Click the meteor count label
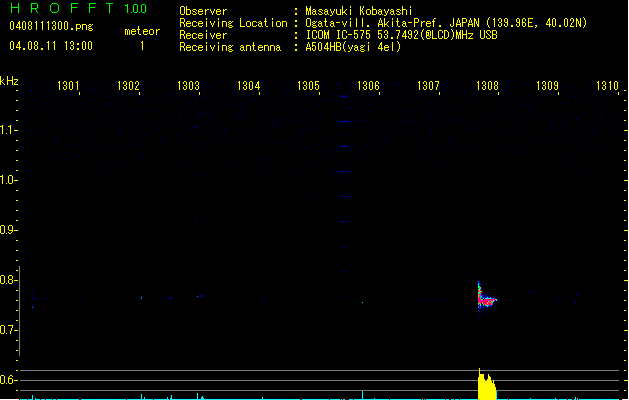Viewport: 629px width, 400px height. click(142, 31)
